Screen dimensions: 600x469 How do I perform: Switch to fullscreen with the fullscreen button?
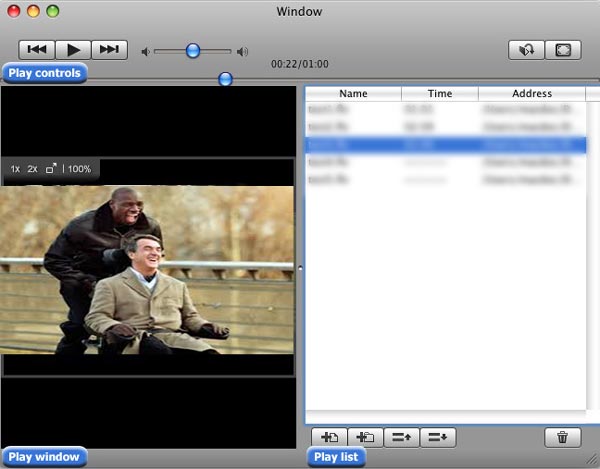(563, 50)
